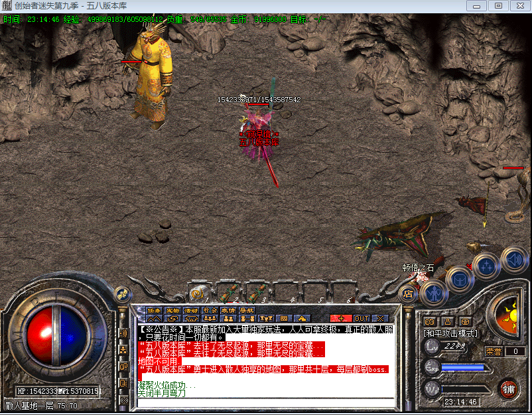Click the Lv level round badge
The height and width of the screenshot is (415, 532).
432,347
